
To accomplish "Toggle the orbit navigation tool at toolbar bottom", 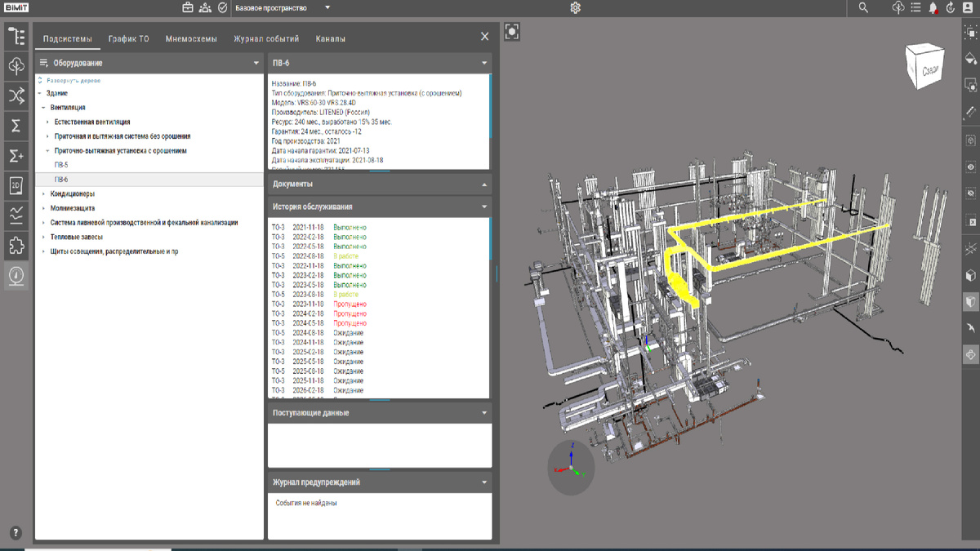I will click(970, 354).
